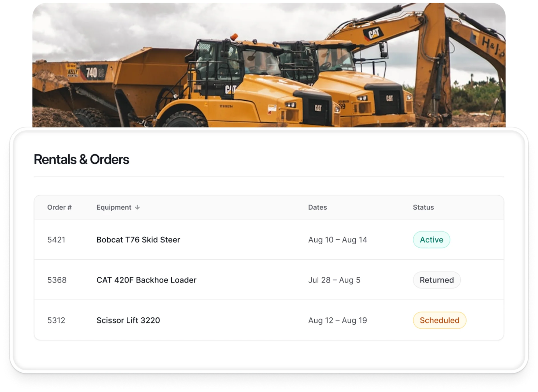Open order number 5312

(56, 320)
